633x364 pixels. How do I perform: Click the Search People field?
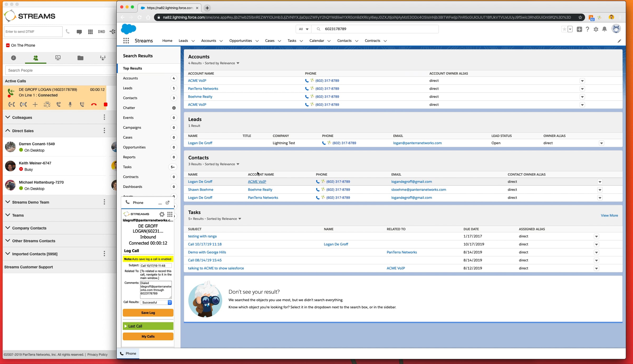(61, 70)
